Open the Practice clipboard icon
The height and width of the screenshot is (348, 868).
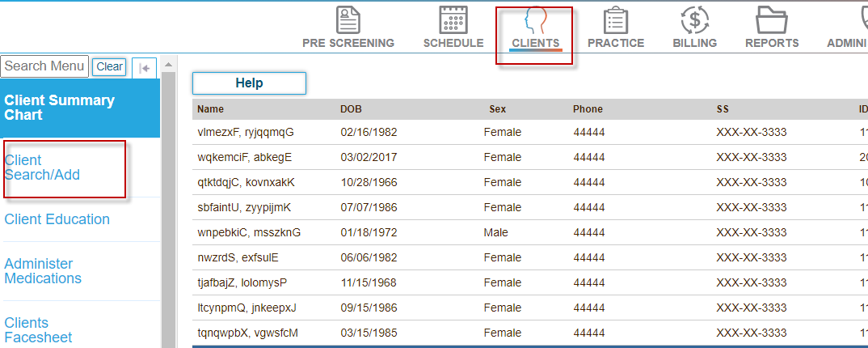(x=616, y=20)
